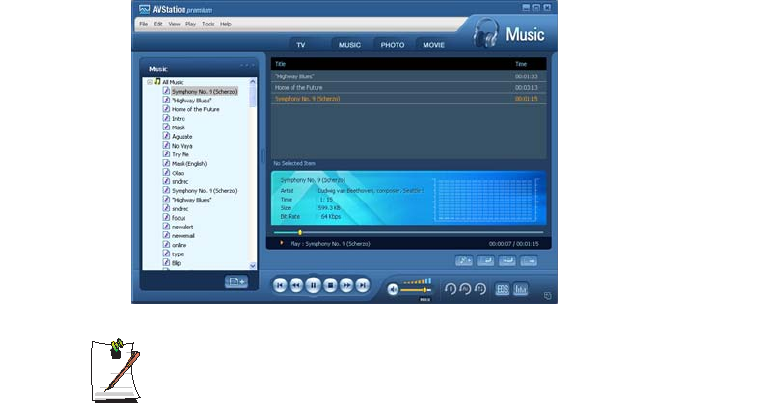
Task: Open the File menu
Action: coord(144,24)
